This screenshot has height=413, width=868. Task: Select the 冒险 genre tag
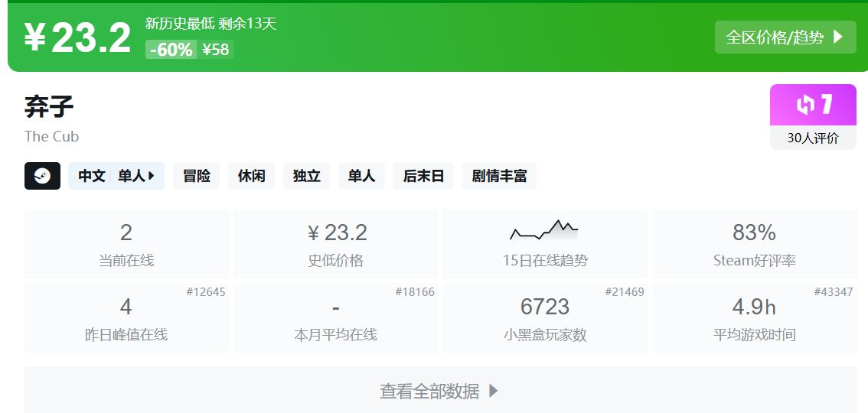tap(197, 176)
